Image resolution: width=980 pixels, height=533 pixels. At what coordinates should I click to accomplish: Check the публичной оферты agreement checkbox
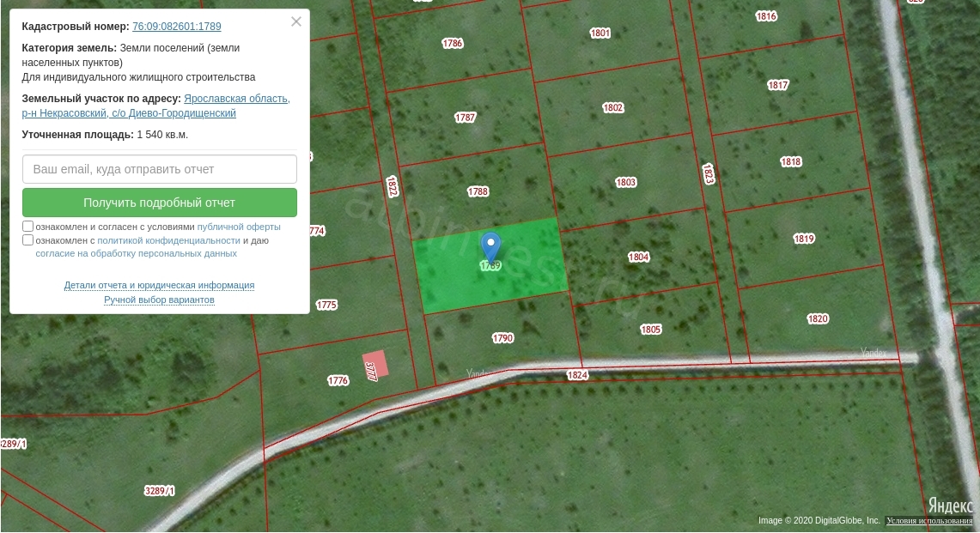(28, 227)
